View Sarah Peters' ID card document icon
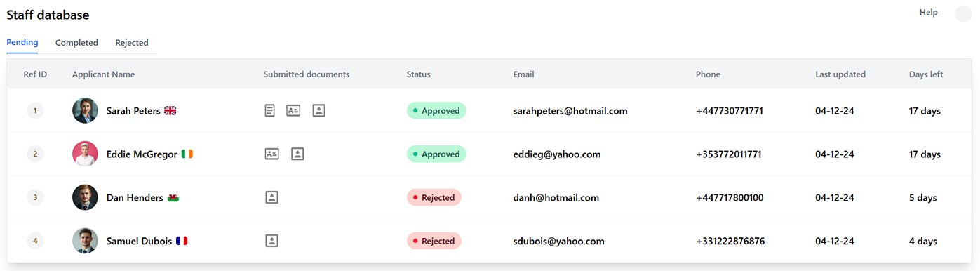 293,111
